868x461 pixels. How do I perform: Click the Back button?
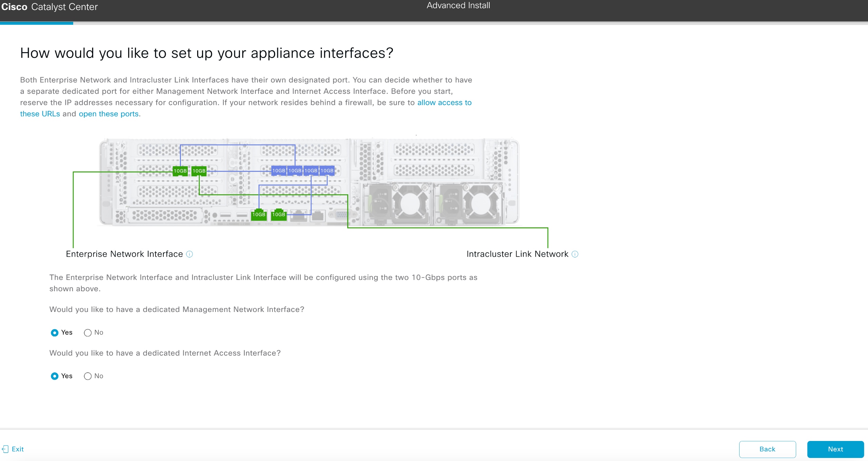[767, 449]
